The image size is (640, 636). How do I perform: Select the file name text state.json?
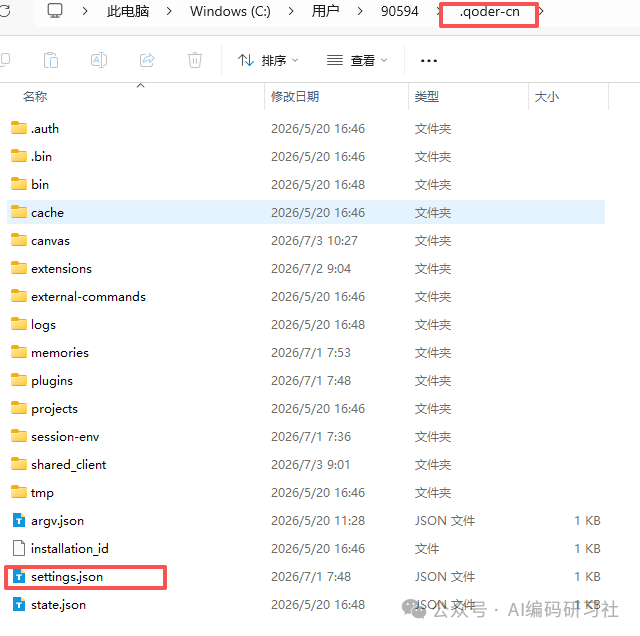[58, 605]
